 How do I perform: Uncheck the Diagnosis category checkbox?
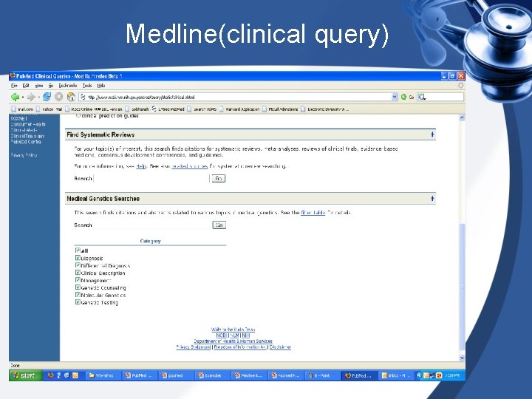tap(78, 258)
